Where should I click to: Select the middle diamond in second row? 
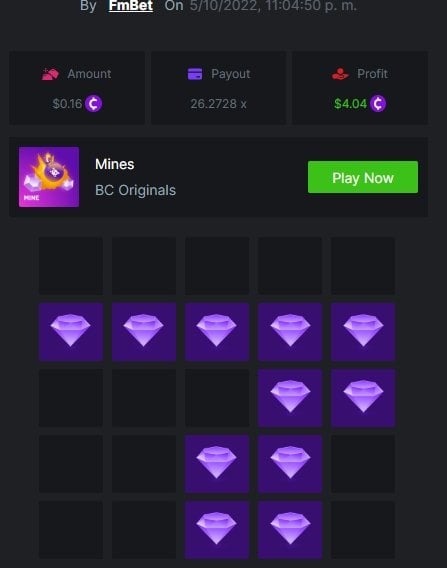tap(217, 332)
